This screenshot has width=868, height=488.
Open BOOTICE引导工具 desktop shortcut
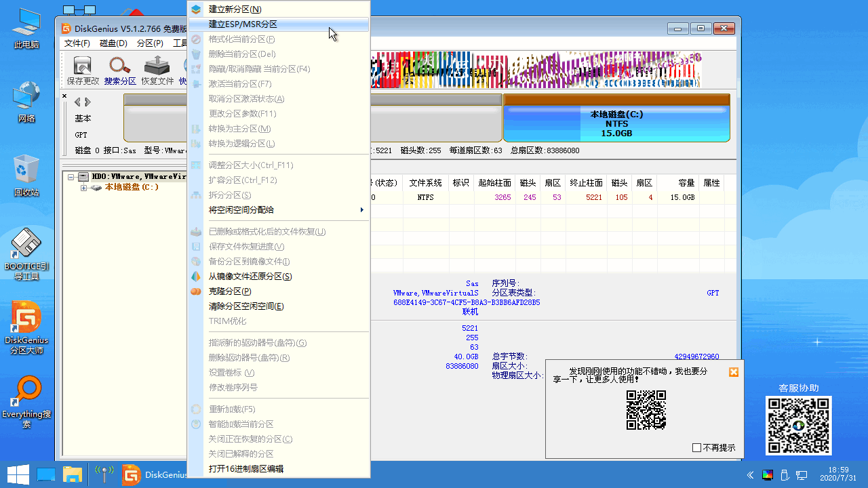point(26,255)
